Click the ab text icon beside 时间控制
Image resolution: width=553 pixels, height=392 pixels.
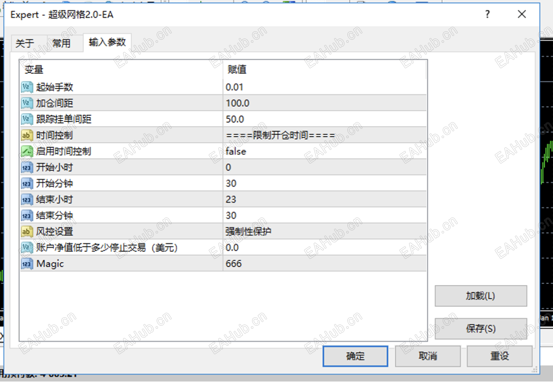(x=26, y=135)
